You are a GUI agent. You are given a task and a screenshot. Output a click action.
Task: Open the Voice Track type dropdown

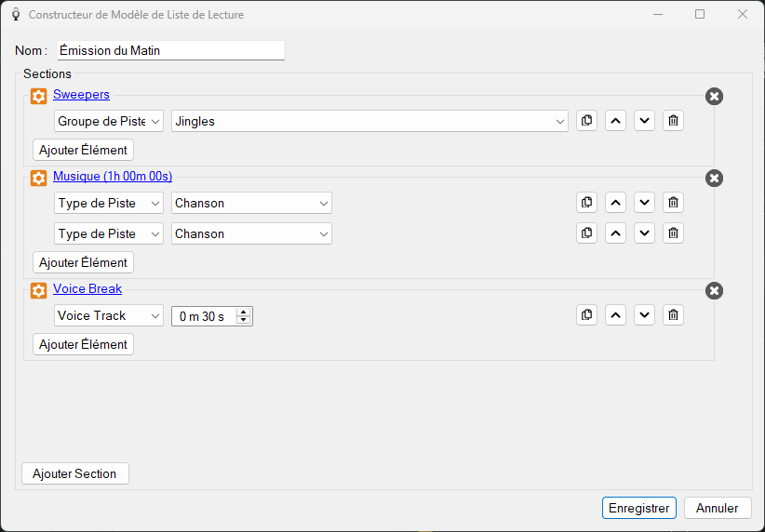109,315
